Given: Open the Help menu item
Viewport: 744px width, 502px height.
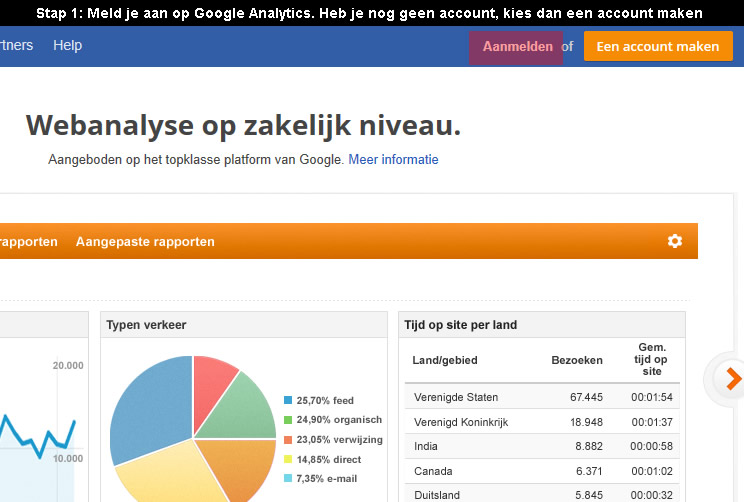Looking at the screenshot, I should click(x=67, y=45).
